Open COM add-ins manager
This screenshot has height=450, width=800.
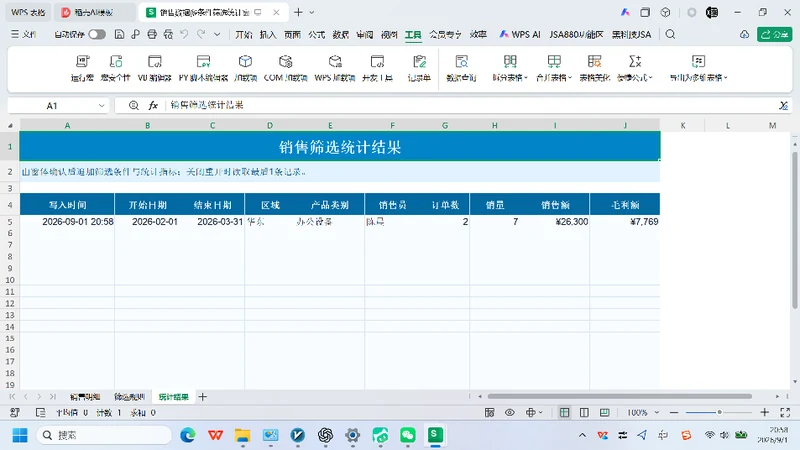tap(285, 68)
